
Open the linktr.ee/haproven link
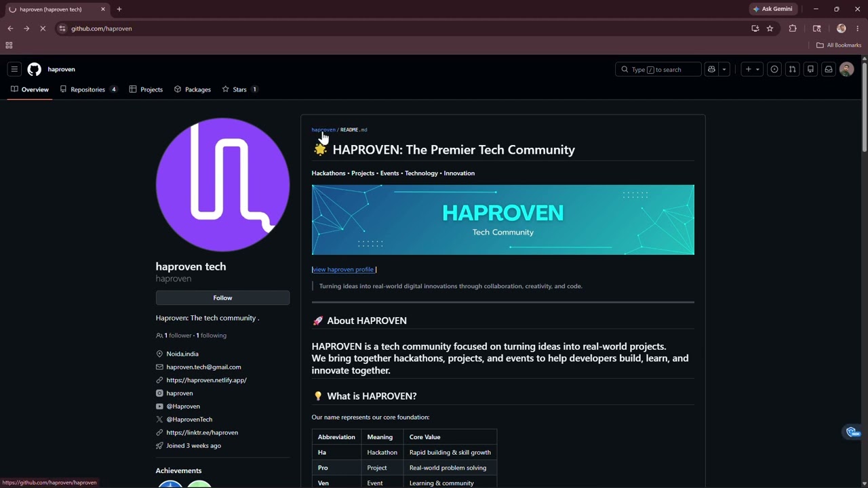202,432
